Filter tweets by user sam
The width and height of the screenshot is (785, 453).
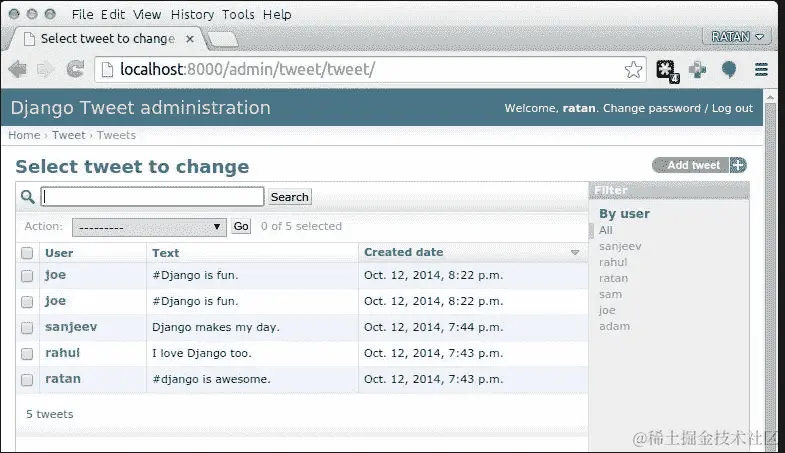610,294
